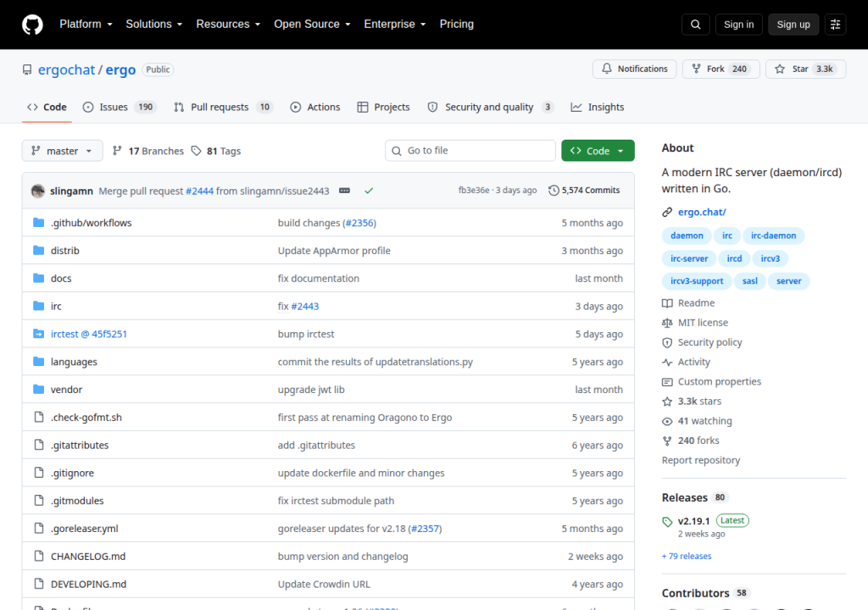The width and height of the screenshot is (868, 610).
Task: Open MIT license sidebar link
Action: point(695,323)
